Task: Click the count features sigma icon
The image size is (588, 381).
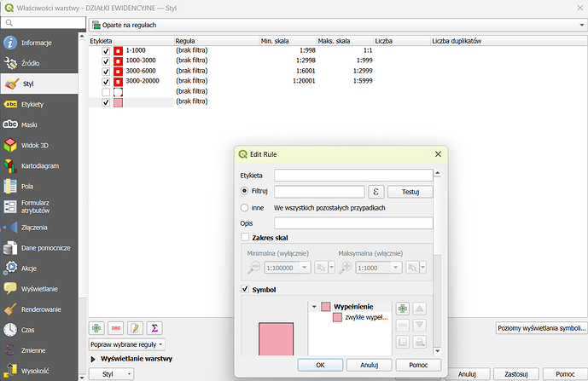Action: 154,327
